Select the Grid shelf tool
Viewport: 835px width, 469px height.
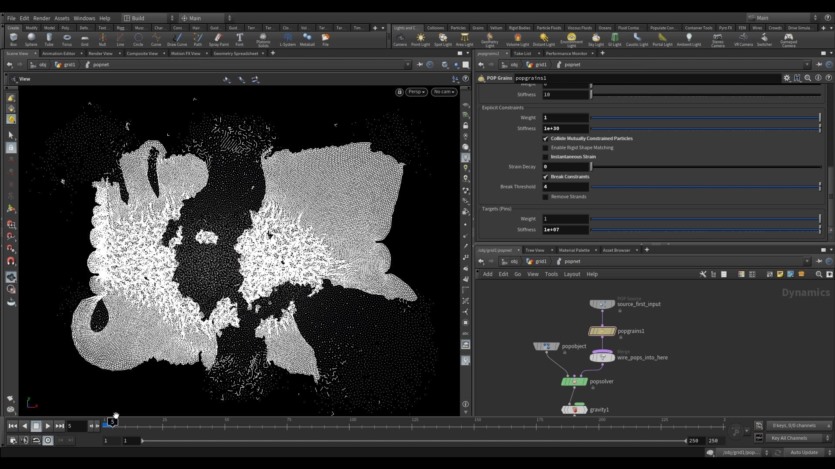pyautogui.click(x=85, y=39)
